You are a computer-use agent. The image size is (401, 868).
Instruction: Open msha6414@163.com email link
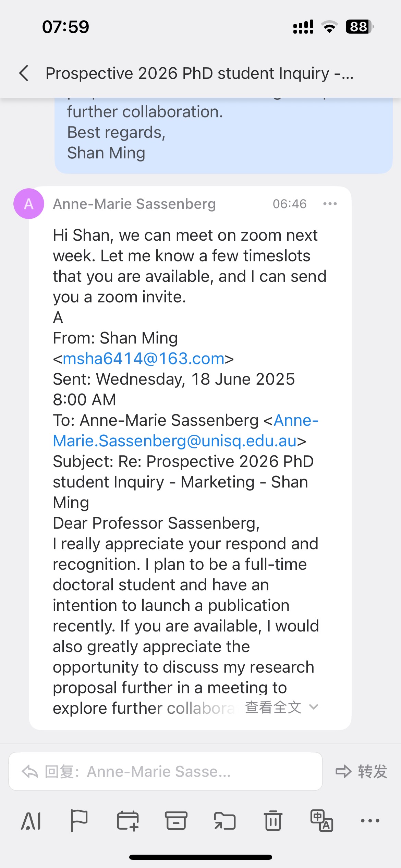point(144,359)
